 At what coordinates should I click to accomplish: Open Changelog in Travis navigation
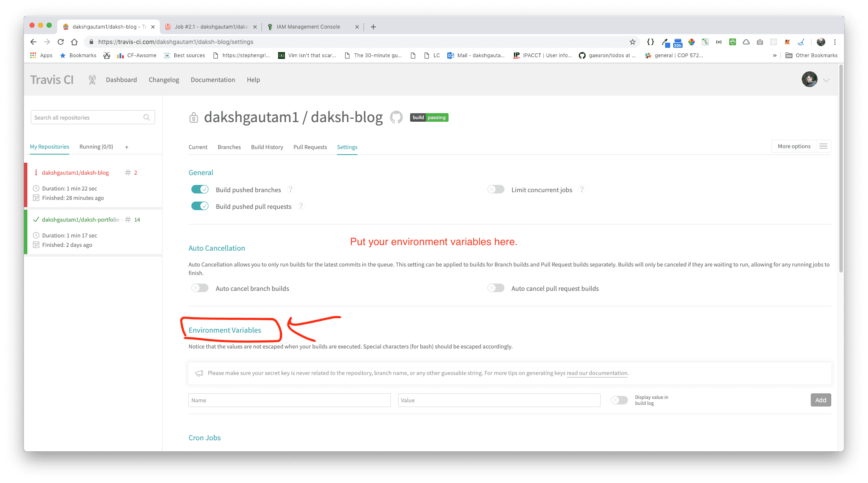coord(164,80)
